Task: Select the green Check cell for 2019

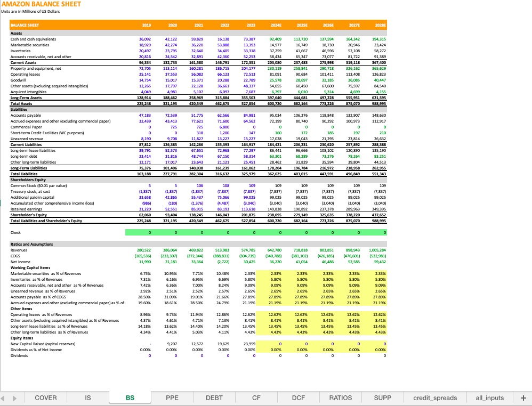Action: click(x=139, y=233)
